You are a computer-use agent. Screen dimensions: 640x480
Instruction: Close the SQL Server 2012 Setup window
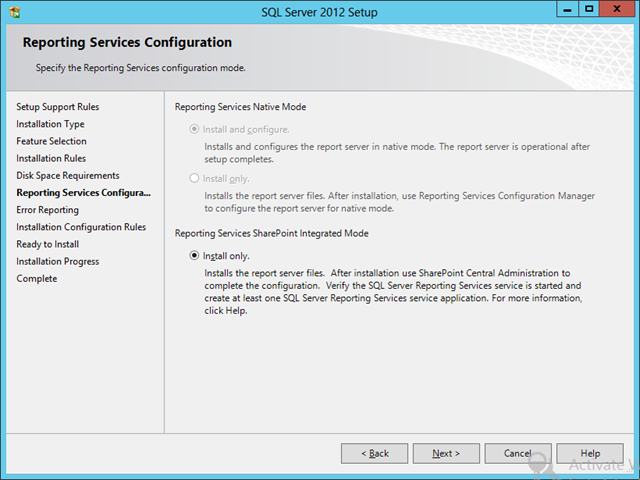tap(617, 9)
